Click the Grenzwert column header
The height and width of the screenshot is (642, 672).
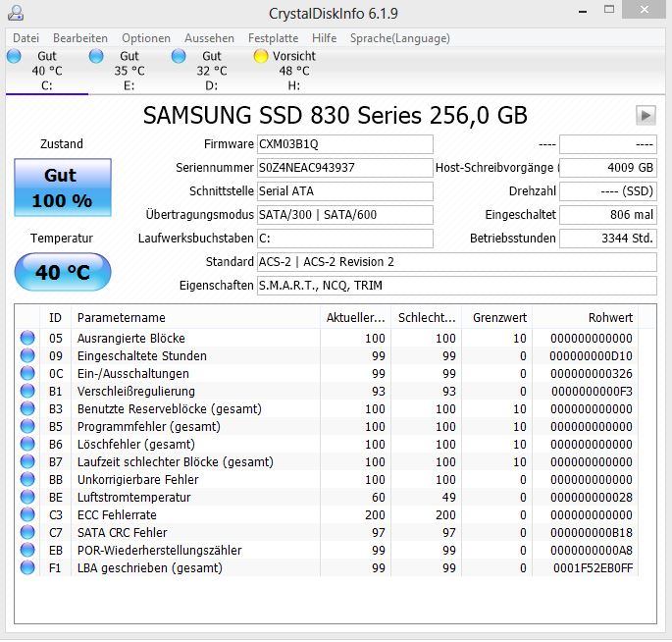(x=497, y=318)
